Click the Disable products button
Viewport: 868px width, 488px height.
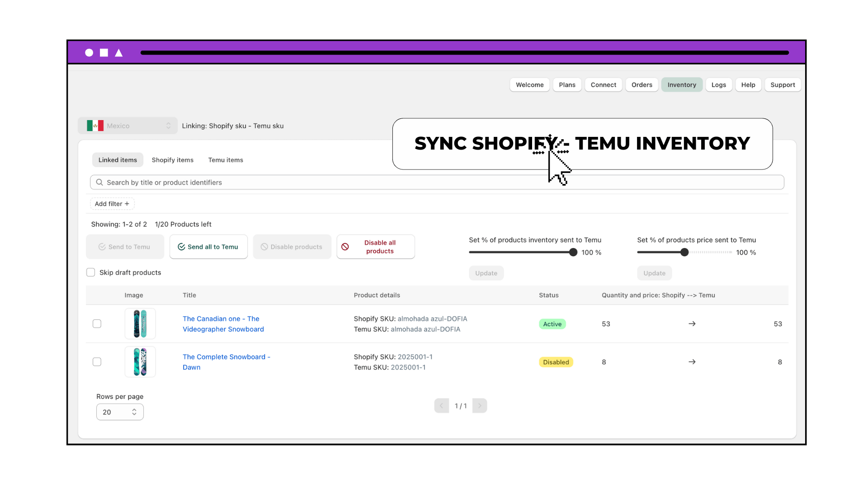pyautogui.click(x=292, y=247)
